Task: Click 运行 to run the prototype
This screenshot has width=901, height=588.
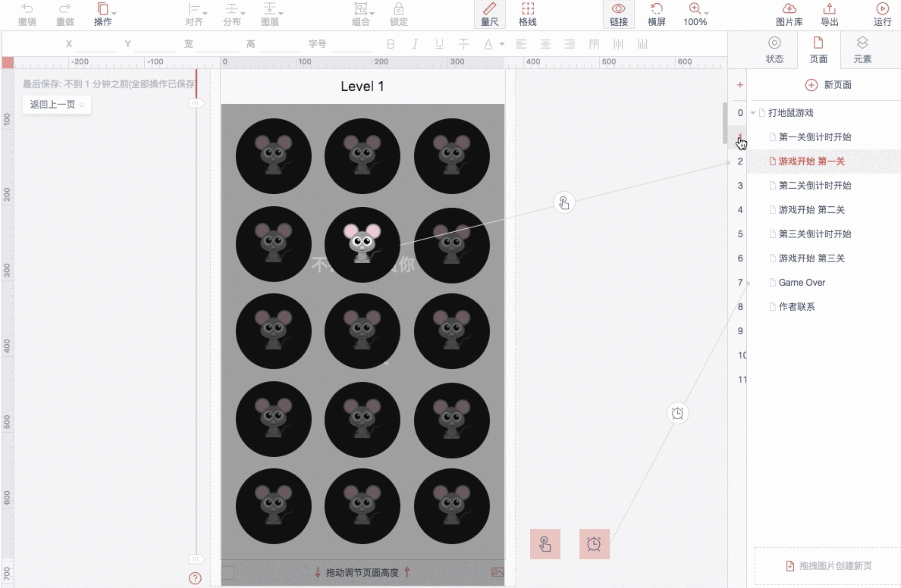Action: 882,15
